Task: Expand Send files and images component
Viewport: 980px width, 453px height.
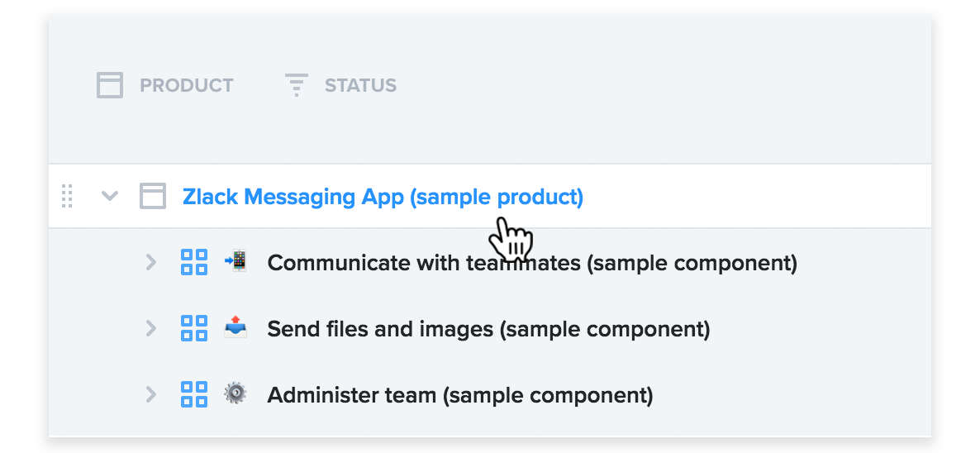Action: pos(150,328)
